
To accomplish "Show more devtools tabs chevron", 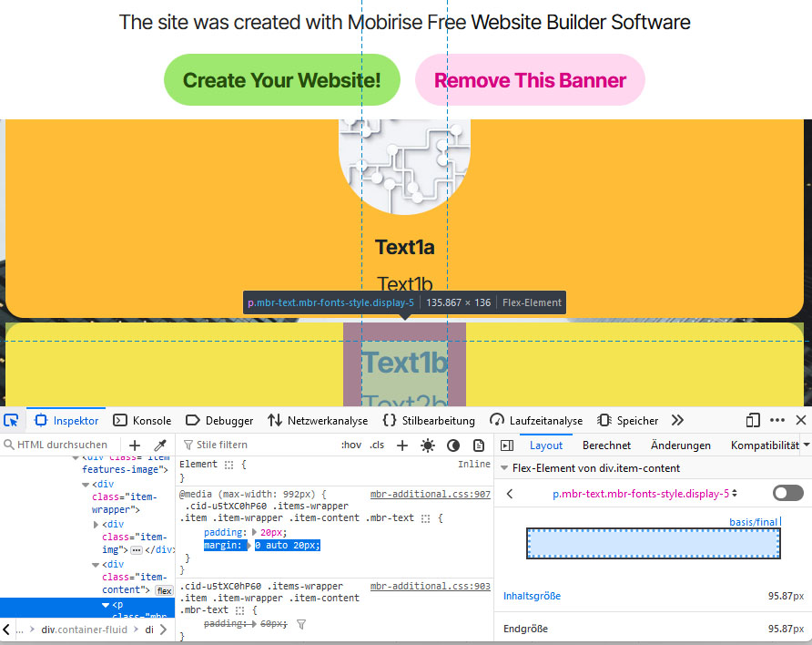I will 677,420.
